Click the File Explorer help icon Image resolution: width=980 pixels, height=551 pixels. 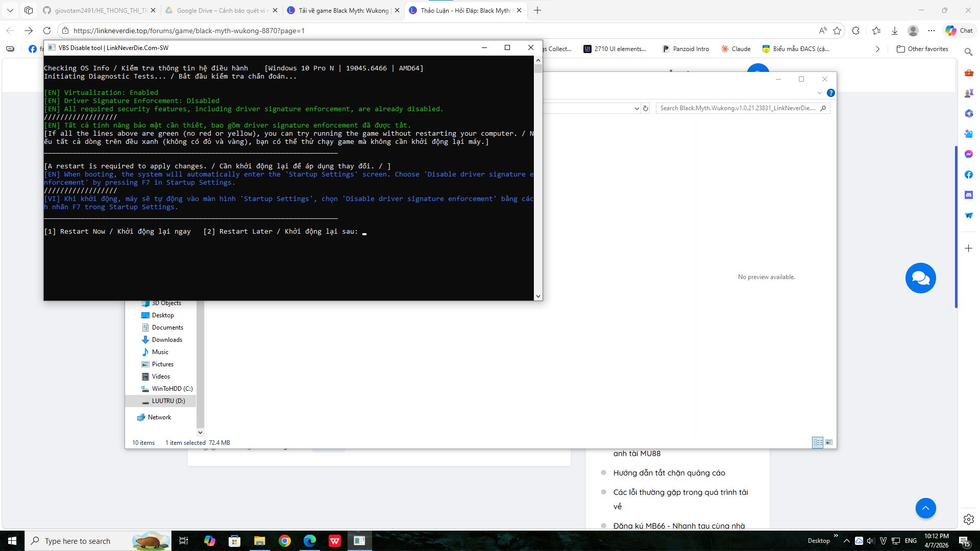(x=830, y=93)
